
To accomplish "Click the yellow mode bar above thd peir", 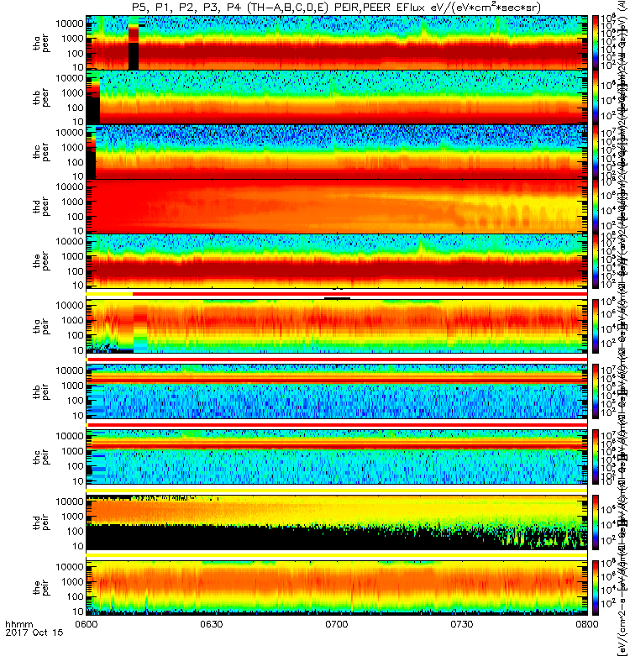I will click(337, 490).
